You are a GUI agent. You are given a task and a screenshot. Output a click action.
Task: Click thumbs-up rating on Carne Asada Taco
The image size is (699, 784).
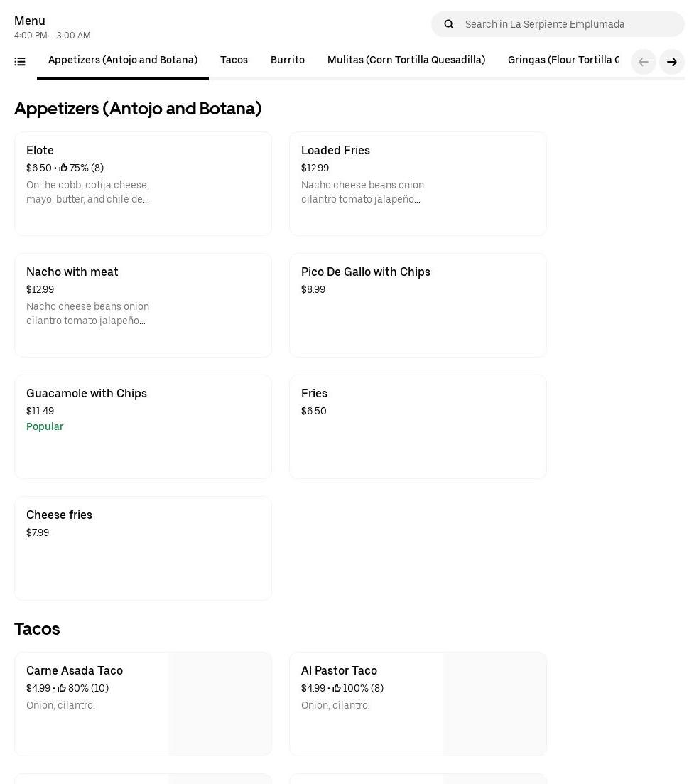(62, 689)
